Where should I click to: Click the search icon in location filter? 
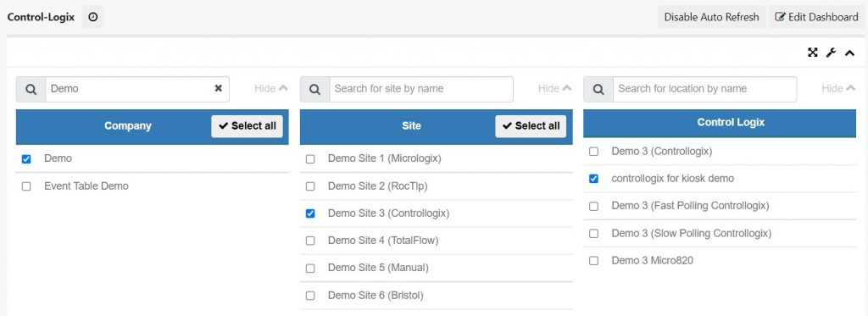click(x=598, y=89)
